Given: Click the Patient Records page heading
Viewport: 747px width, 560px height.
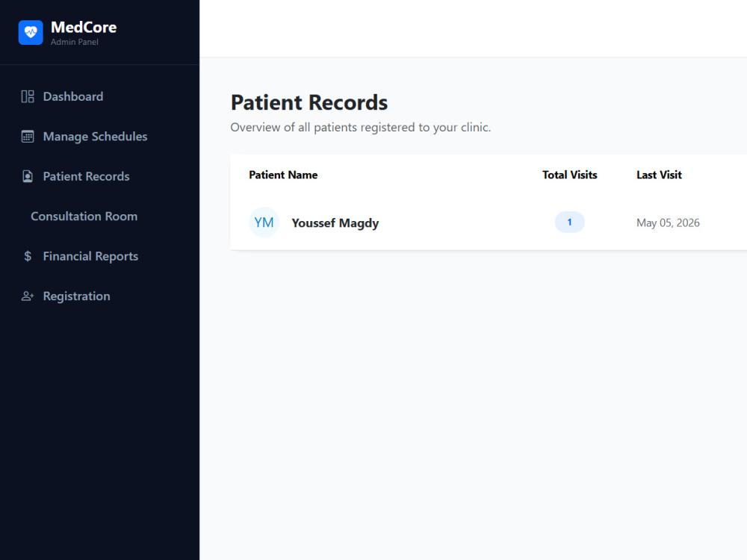Looking at the screenshot, I should point(309,102).
